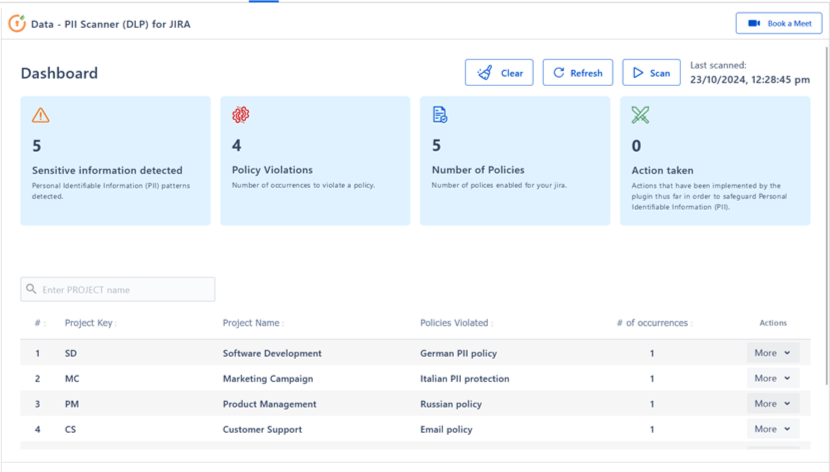Click the green tools icon on Action taken card
The width and height of the screenshot is (830, 472).
(x=640, y=116)
